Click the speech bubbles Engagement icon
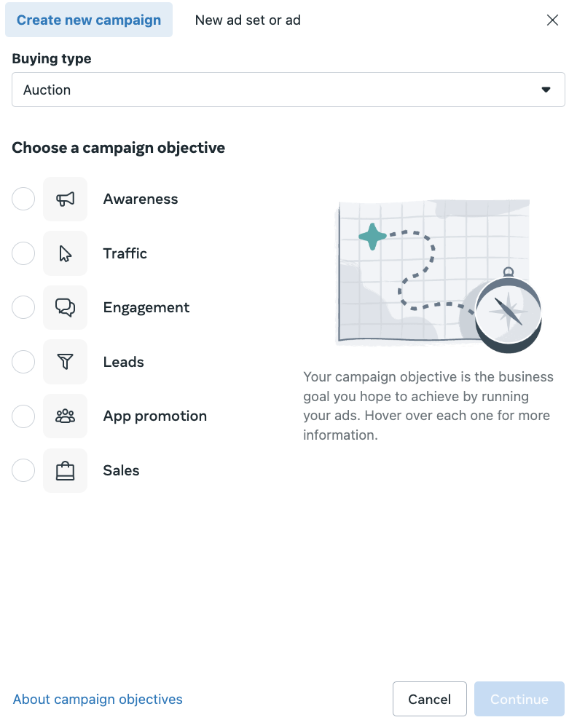577x728 pixels. pos(66,307)
